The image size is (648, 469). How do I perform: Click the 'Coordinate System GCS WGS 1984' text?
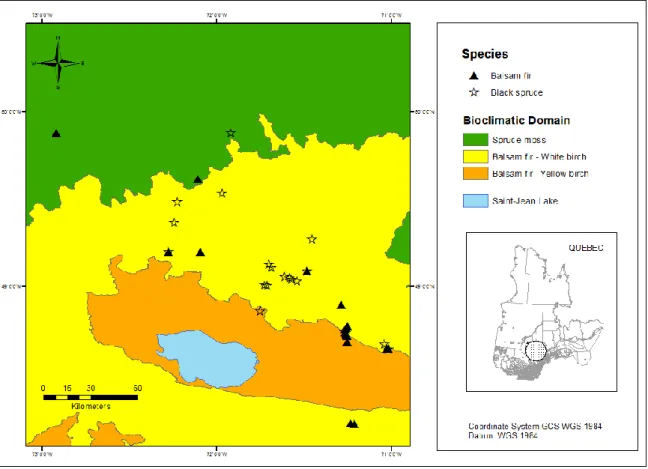pyautogui.click(x=535, y=426)
